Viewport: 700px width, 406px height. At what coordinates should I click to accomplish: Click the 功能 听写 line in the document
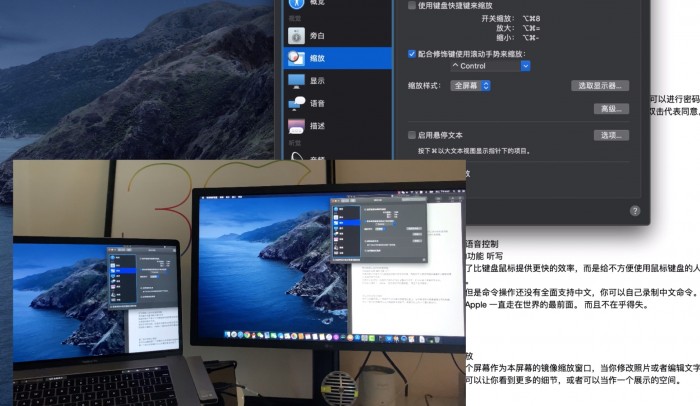pos(484,256)
